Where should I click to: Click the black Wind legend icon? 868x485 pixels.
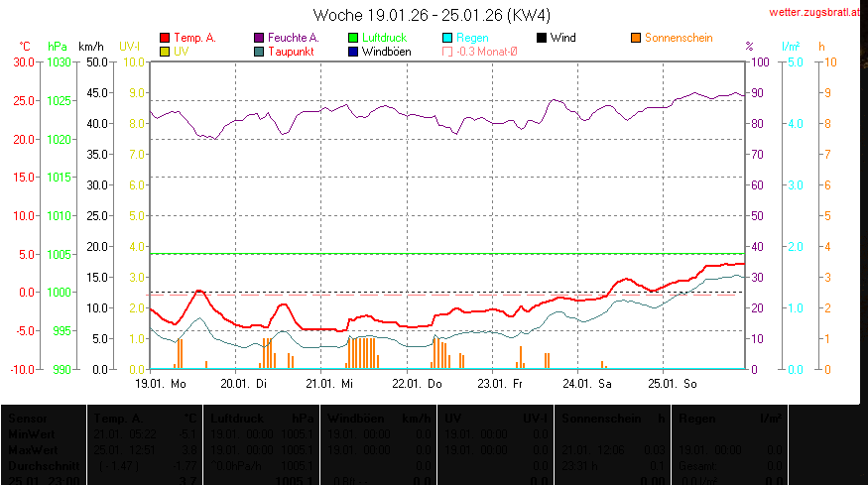click(542, 39)
